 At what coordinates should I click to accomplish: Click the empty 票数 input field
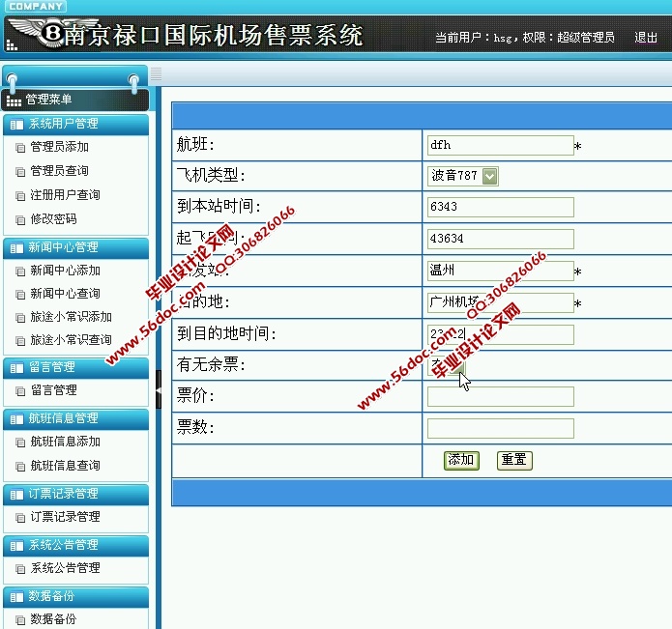click(x=501, y=428)
